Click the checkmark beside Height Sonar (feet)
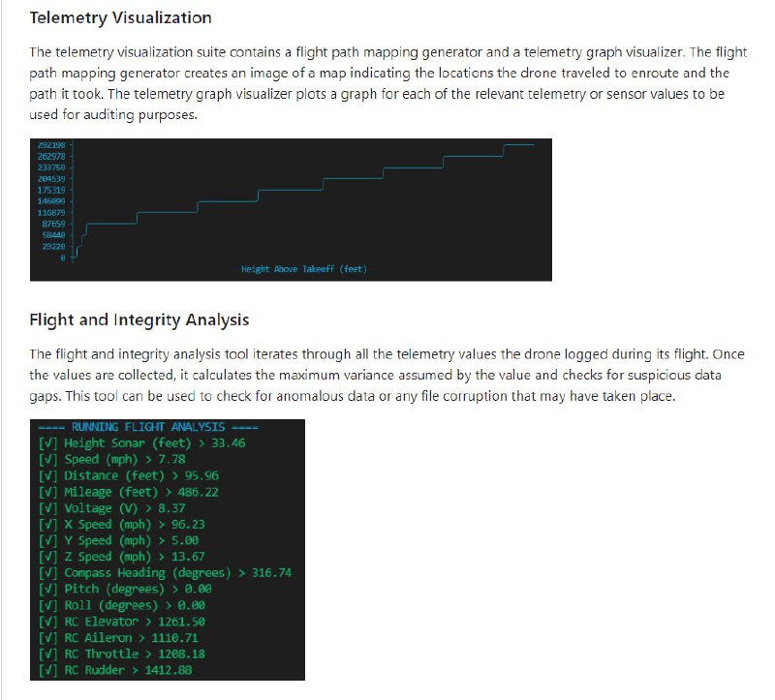 click(x=47, y=443)
